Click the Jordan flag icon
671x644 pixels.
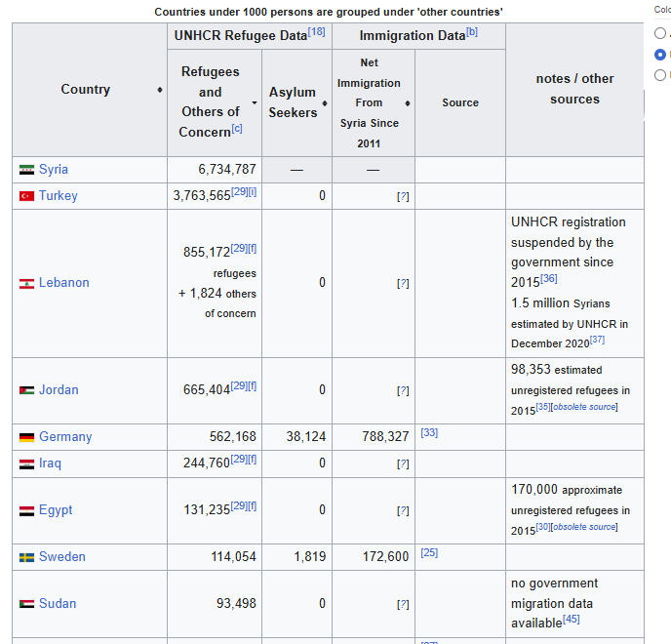pyautogui.click(x=26, y=390)
